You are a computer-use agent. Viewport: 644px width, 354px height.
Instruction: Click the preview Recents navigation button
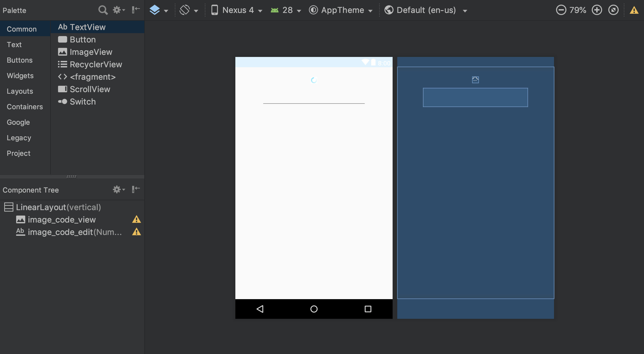coord(368,309)
